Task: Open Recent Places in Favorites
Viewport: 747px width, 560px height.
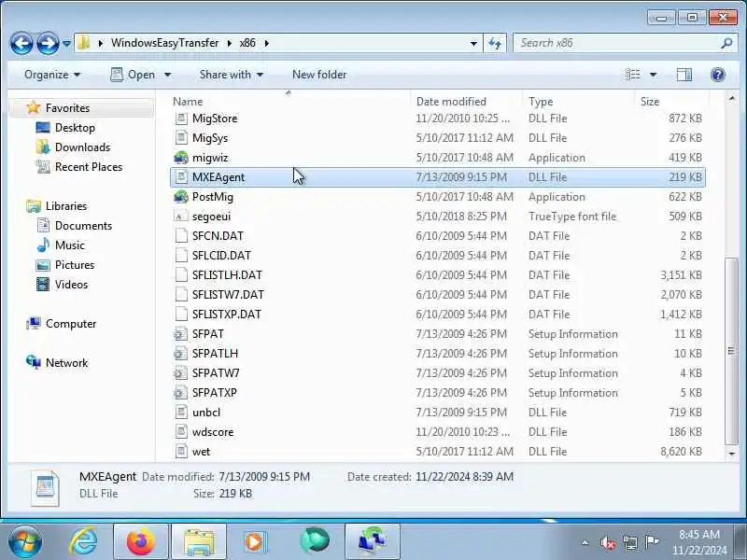Action: click(x=89, y=167)
